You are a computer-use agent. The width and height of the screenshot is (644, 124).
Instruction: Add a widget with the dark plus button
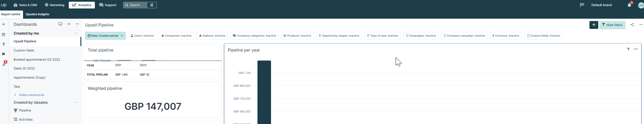594,25
